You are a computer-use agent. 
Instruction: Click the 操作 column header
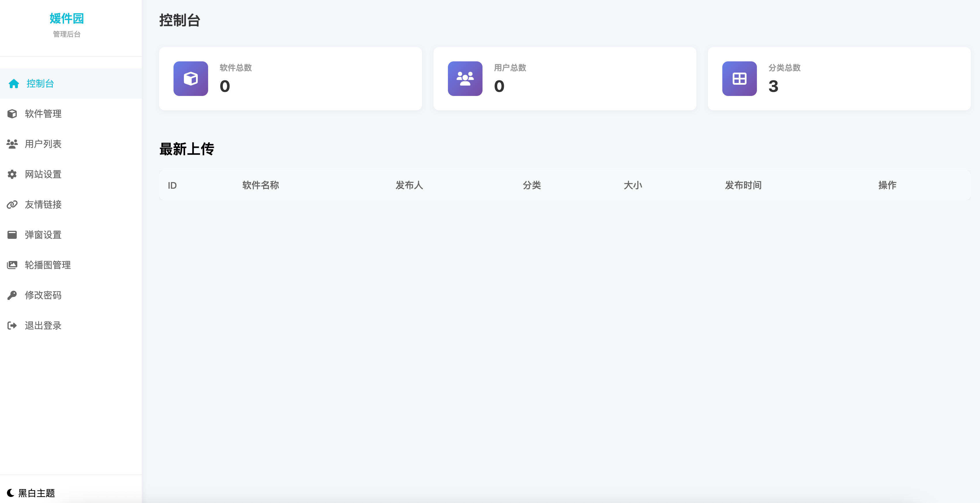coord(887,185)
